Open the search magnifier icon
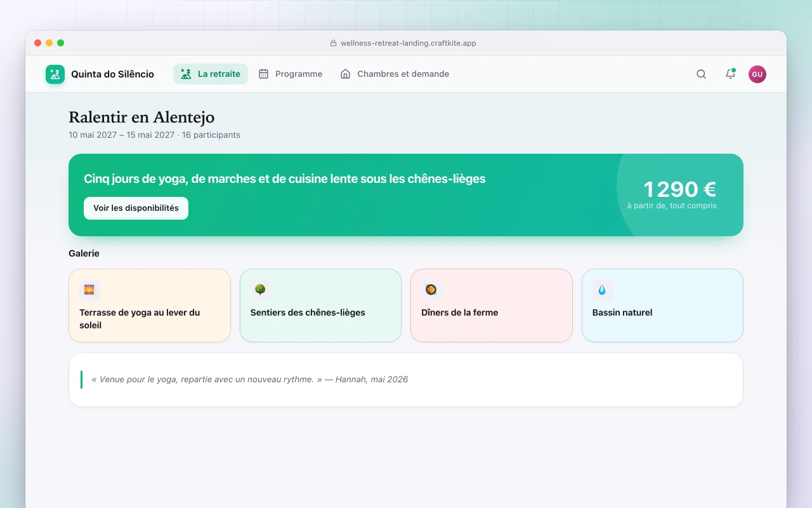 click(701, 74)
